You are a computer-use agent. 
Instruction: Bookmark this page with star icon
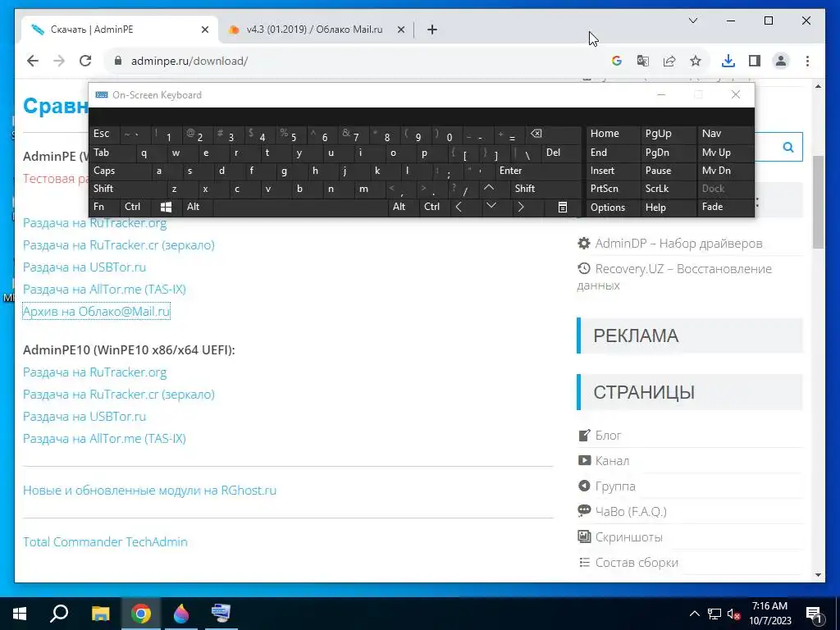tap(696, 61)
